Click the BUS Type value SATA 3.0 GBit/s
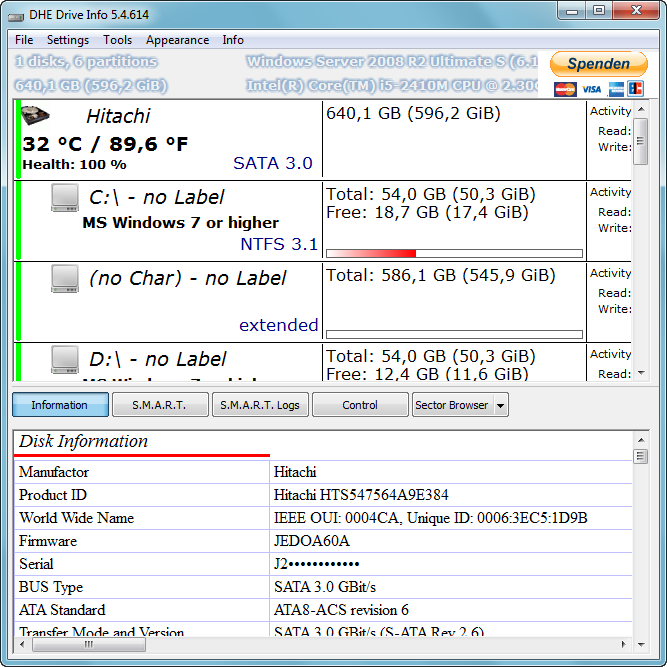This screenshot has height=667, width=667. tap(325, 587)
